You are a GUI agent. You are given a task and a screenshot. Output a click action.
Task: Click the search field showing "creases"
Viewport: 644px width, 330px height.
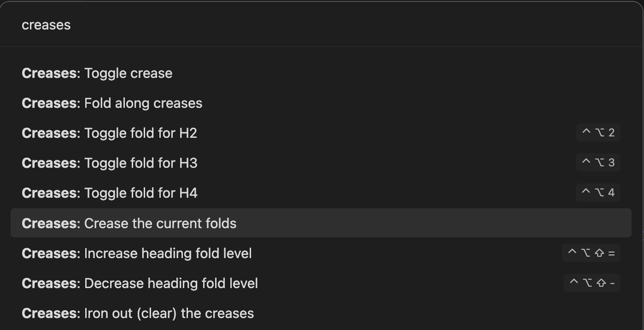point(184,24)
